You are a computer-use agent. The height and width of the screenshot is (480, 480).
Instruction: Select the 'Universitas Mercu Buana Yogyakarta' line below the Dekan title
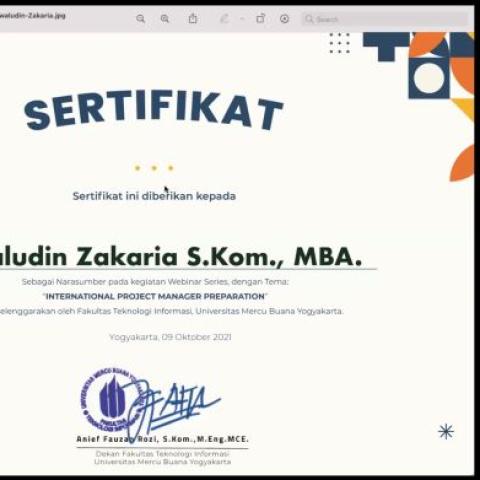point(163,462)
